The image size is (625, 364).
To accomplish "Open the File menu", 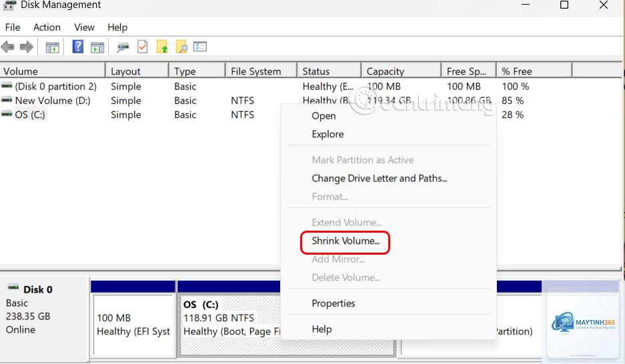I will coord(13,27).
